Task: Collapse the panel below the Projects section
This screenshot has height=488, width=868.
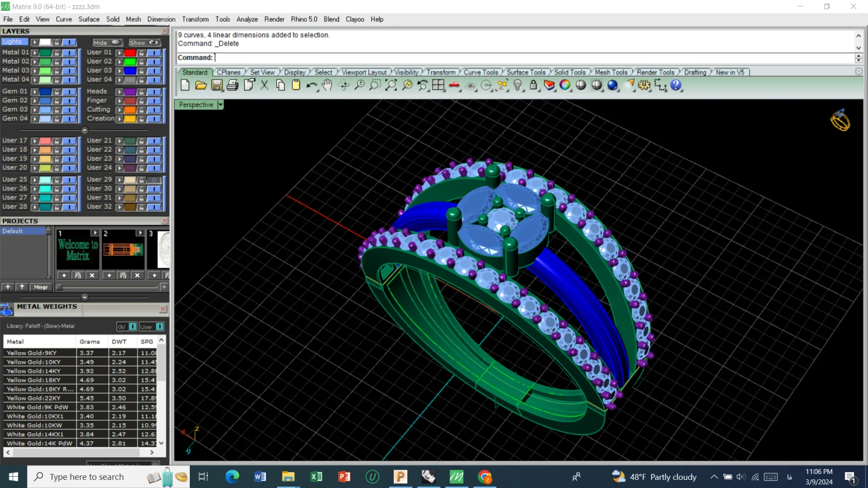Action: [84, 297]
